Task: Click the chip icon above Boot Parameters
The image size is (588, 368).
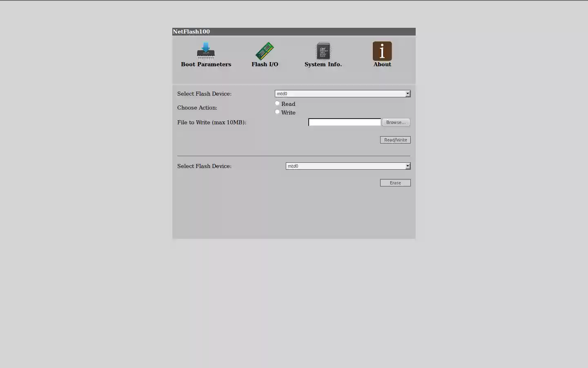Action: [x=206, y=50]
